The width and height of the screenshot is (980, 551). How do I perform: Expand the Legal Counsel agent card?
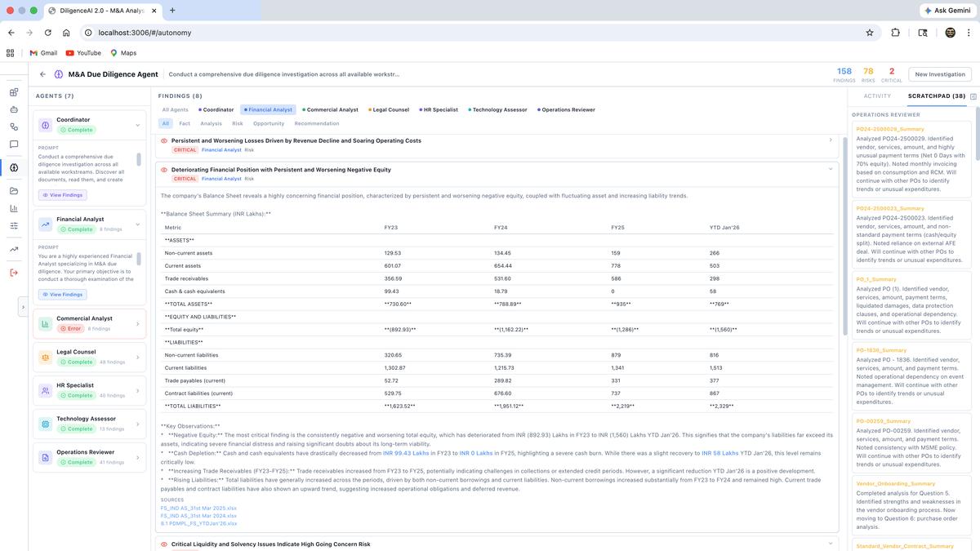coord(137,357)
